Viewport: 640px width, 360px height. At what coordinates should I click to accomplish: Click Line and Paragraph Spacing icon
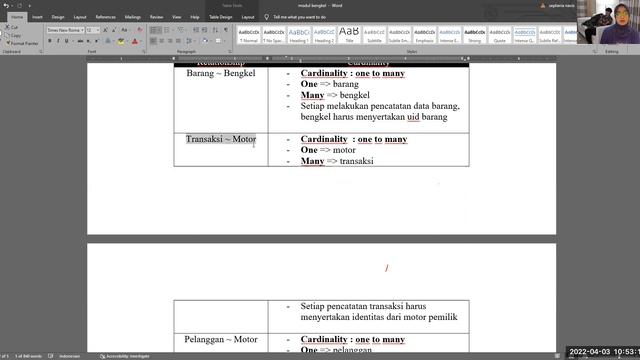pos(189,41)
